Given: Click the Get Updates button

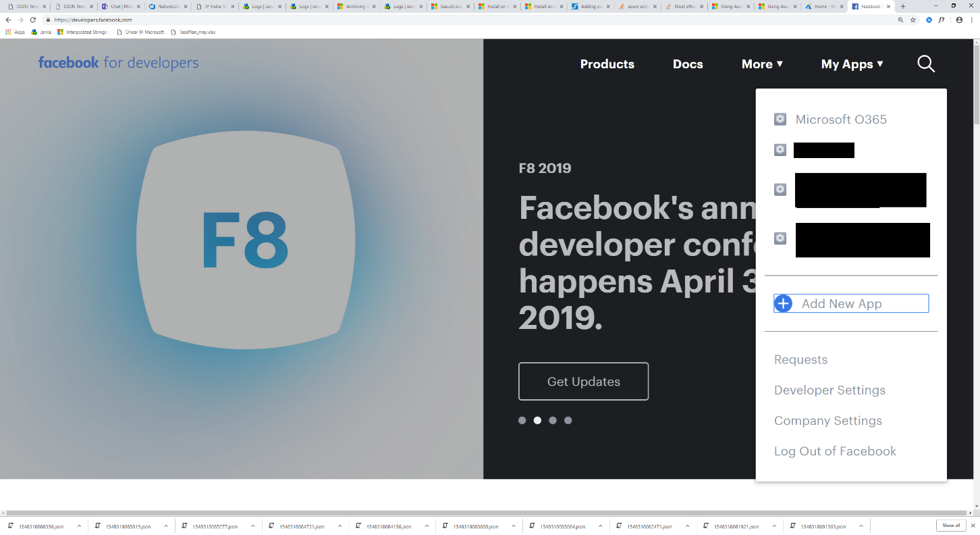Looking at the screenshot, I should 583,381.
